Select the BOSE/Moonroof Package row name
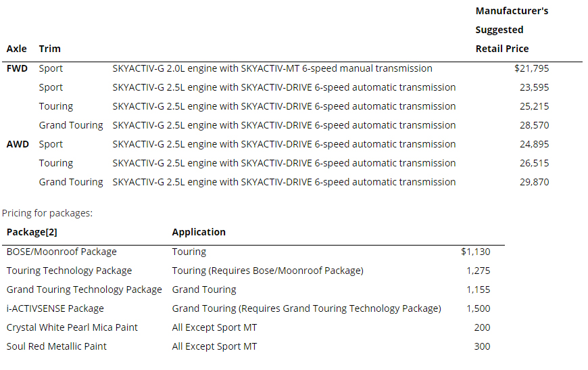588x370 pixels. [62, 252]
